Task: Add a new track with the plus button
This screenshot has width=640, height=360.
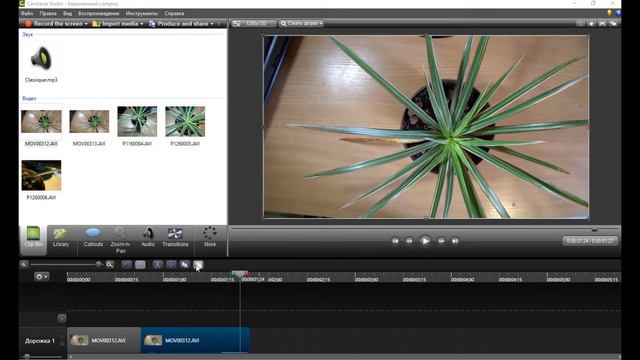Action: 62,318
